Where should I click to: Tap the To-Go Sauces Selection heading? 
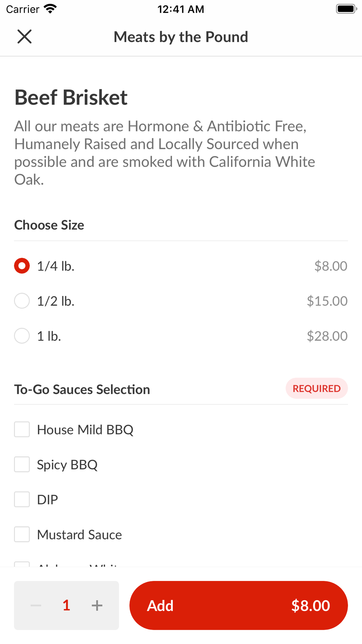(x=82, y=389)
